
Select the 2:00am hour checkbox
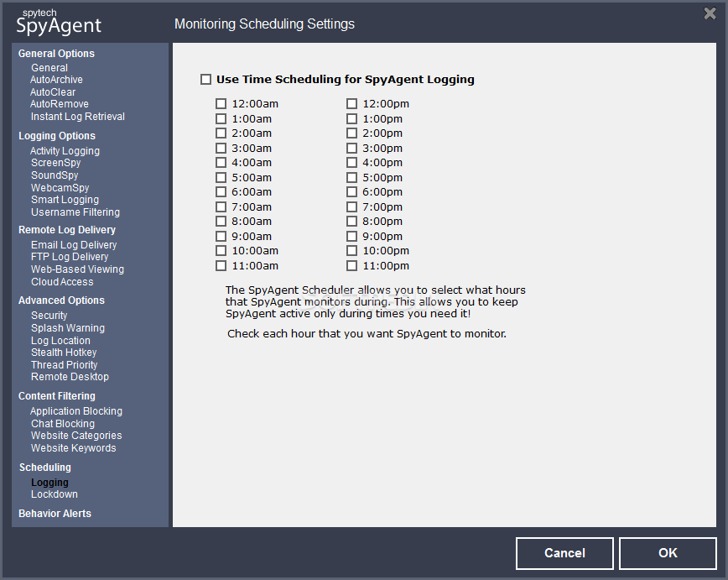click(221, 133)
